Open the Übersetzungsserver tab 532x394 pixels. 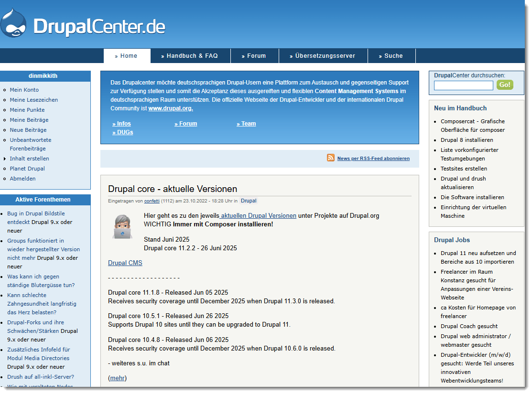tap(323, 56)
